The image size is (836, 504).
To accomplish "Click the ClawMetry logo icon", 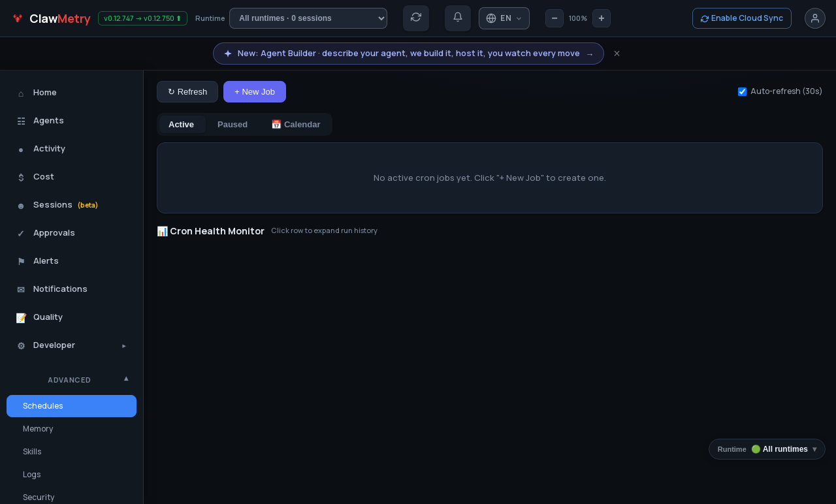I will tap(18, 18).
